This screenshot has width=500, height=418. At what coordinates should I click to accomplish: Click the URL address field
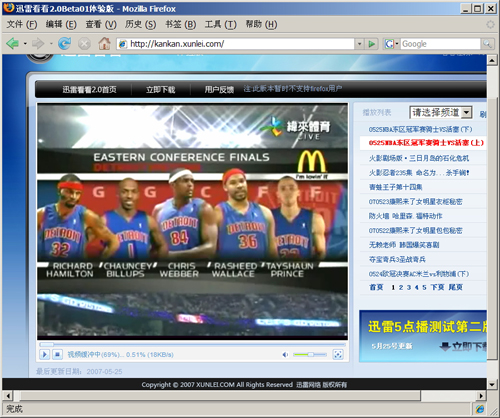(235, 44)
